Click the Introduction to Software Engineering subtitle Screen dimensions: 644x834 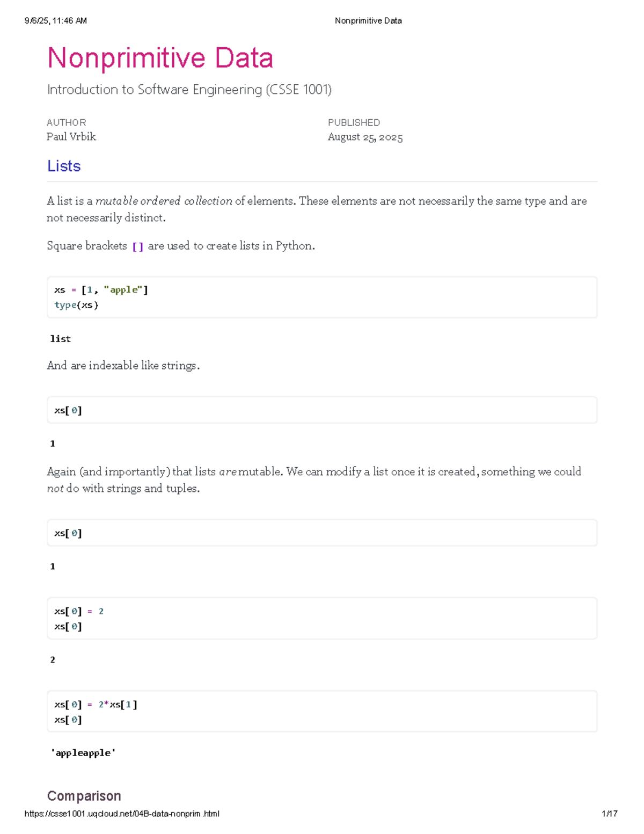pos(189,89)
